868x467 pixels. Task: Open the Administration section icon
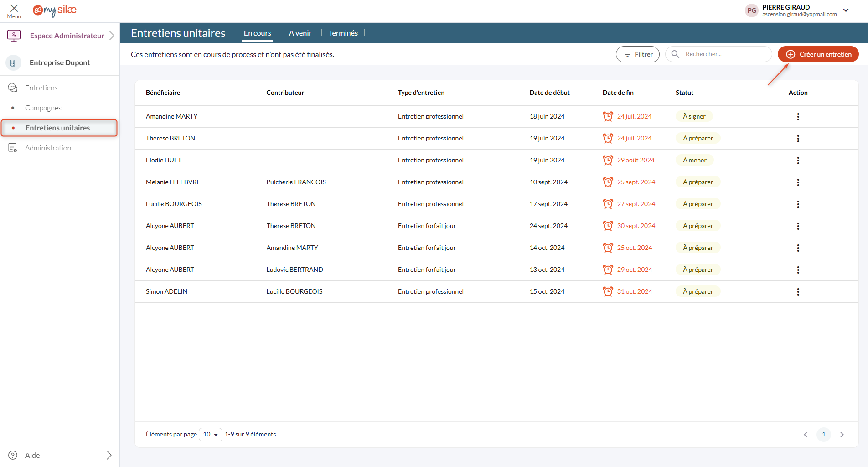click(x=13, y=148)
